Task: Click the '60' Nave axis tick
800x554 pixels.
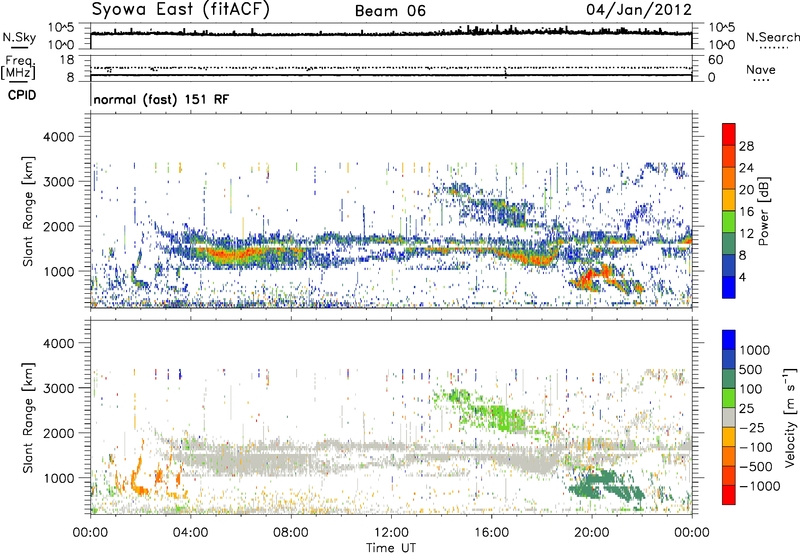Action: pyautogui.click(x=715, y=60)
